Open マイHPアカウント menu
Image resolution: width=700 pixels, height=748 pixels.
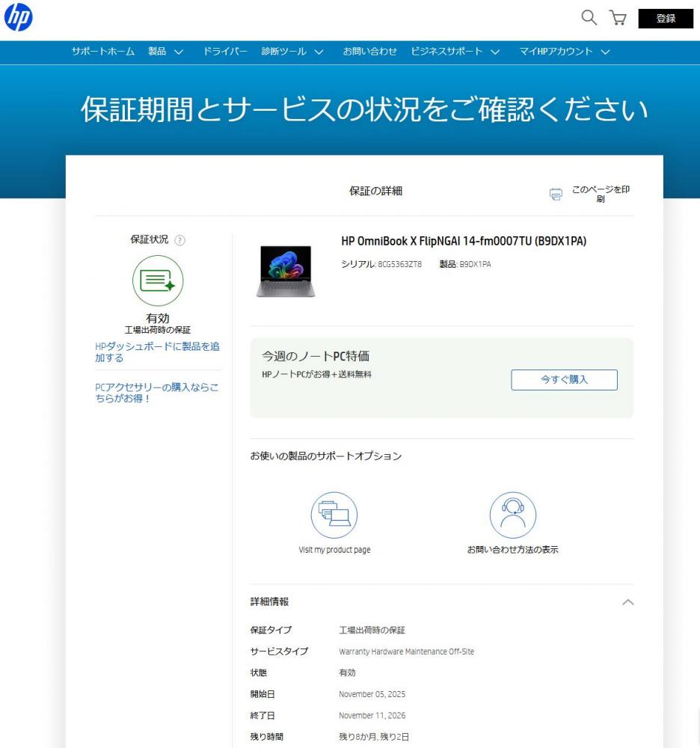[556, 52]
